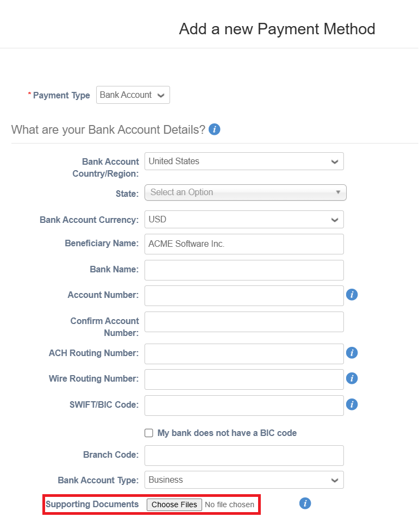Click the Branch Code input field
The height and width of the screenshot is (517, 420).
(x=243, y=455)
